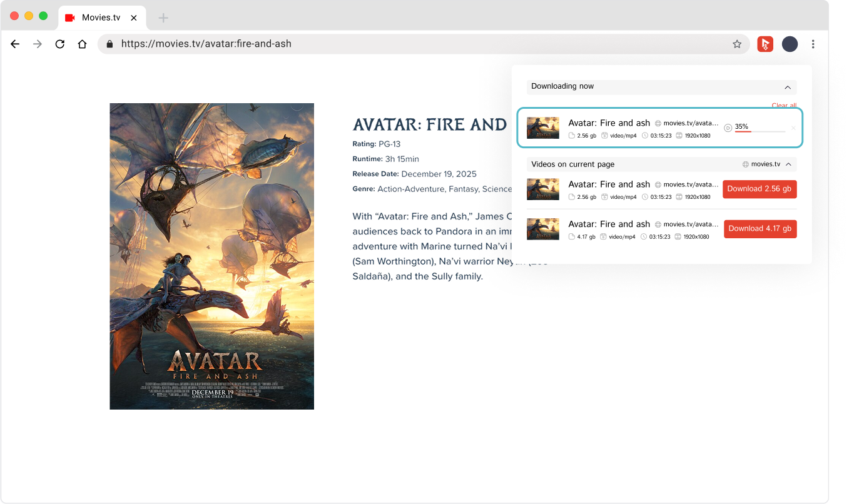Open a new browser tab
The width and height of the screenshot is (854, 504).
163,18
